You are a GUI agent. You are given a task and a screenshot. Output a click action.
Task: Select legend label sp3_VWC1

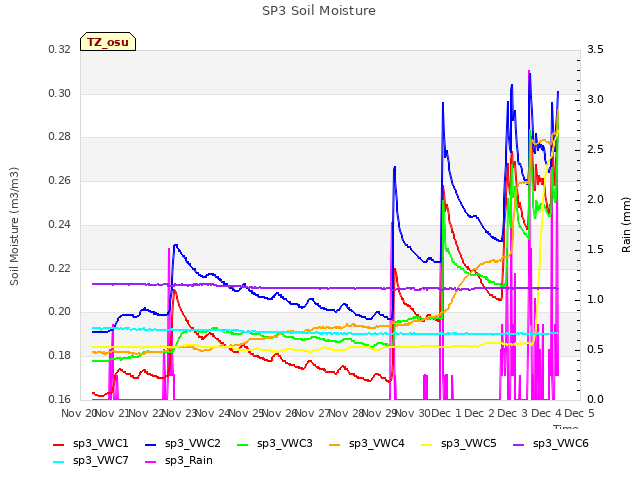click(100, 444)
